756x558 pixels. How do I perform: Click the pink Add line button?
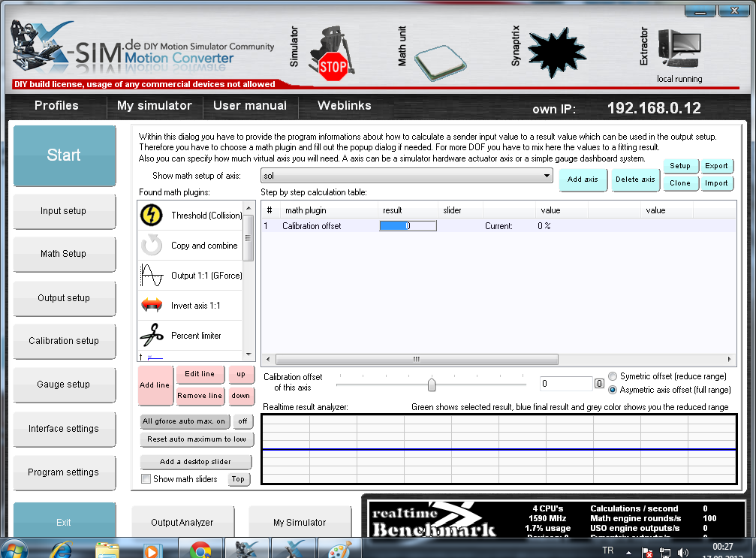[x=155, y=385]
